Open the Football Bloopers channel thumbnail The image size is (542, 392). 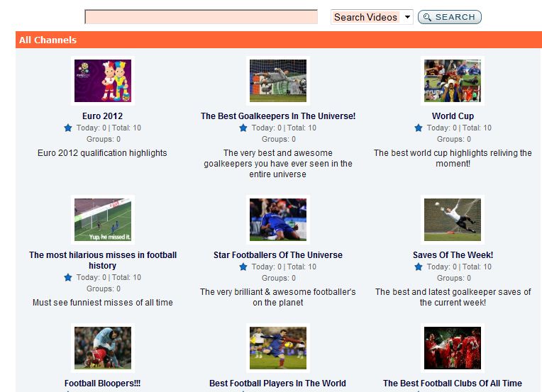(103, 348)
